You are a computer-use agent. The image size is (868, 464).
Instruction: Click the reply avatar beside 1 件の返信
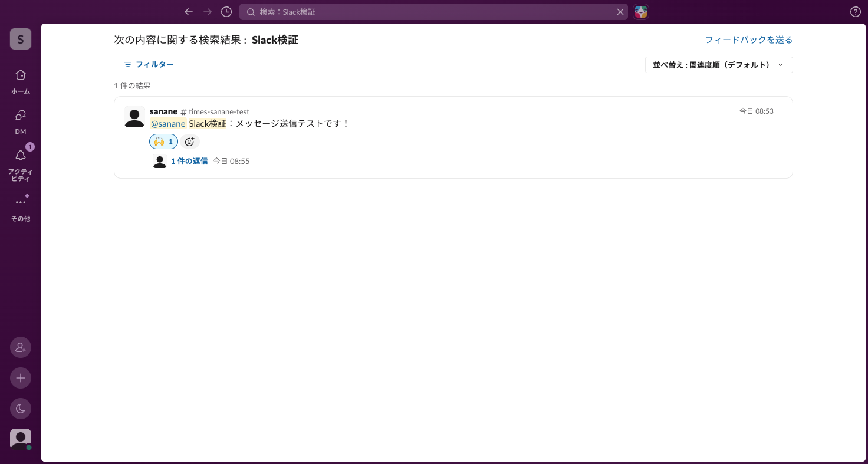(160, 161)
